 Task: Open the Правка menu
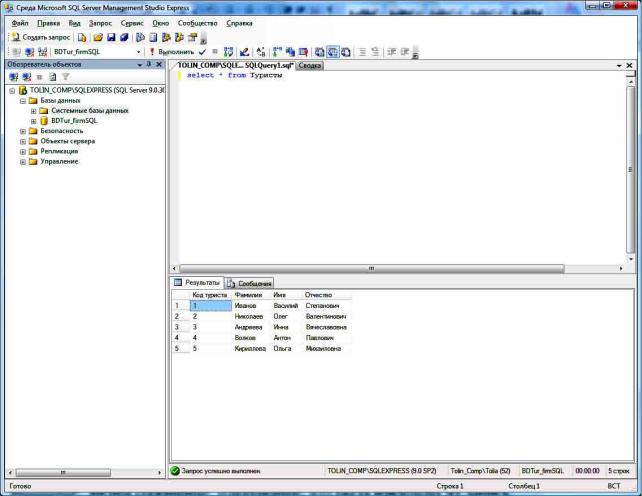(48, 23)
